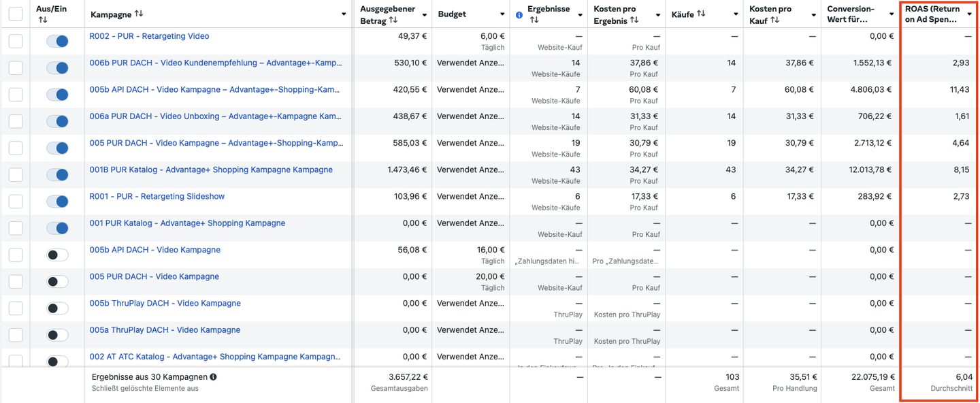The height and width of the screenshot is (403, 980).
Task: Click conversion value 4.806,03 €
Action: click(x=873, y=89)
